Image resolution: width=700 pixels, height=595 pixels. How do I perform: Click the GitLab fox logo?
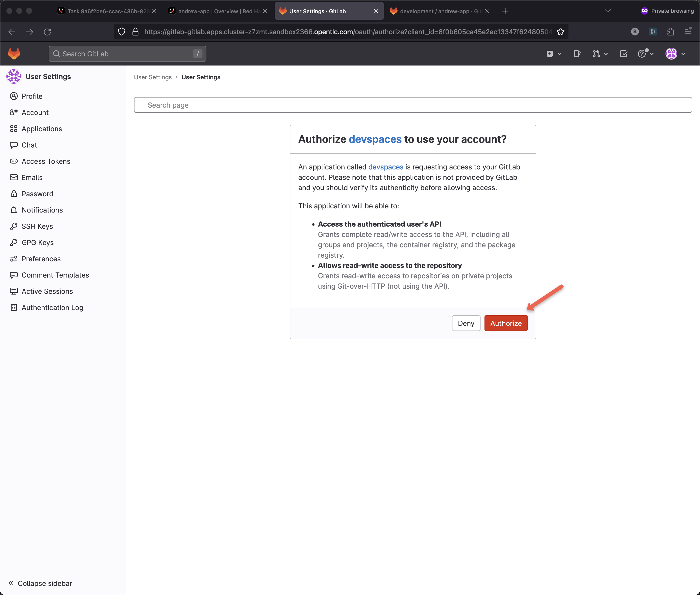[x=14, y=54]
